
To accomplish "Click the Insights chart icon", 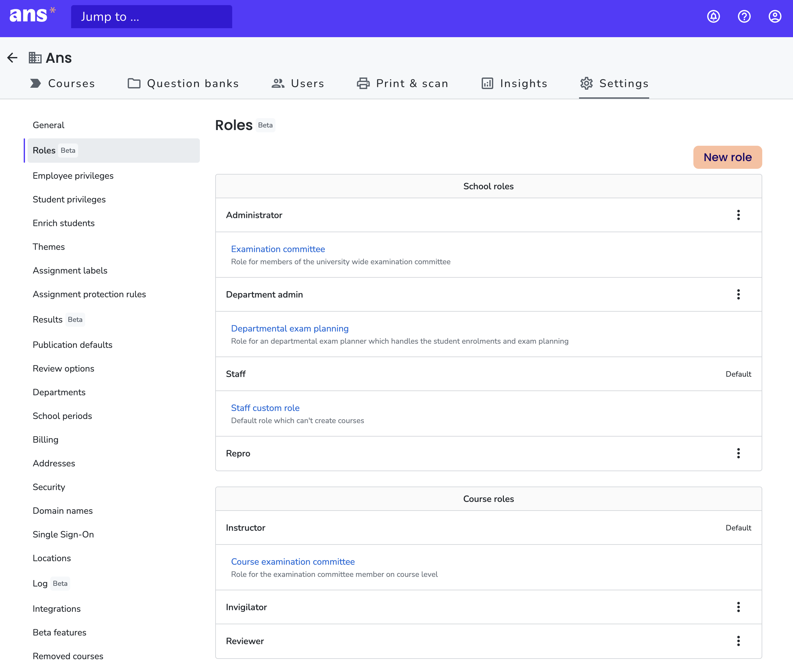I will coord(487,83).
